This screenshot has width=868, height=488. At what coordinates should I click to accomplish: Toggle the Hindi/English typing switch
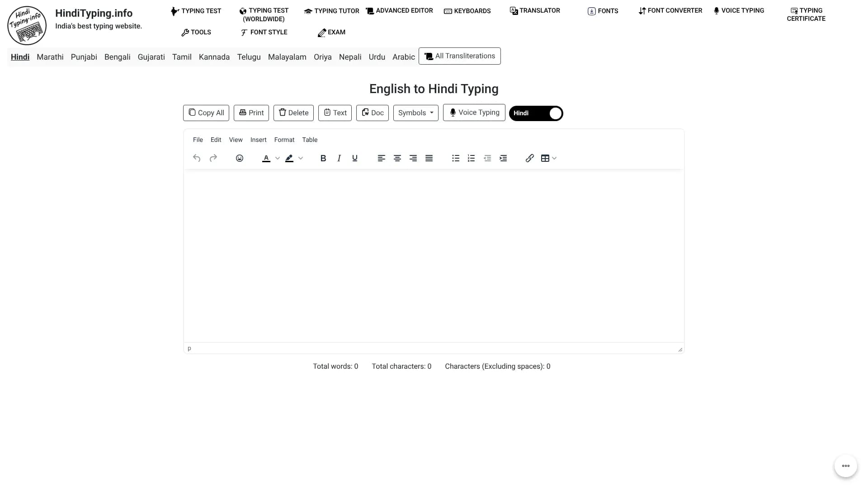(536, 113)
